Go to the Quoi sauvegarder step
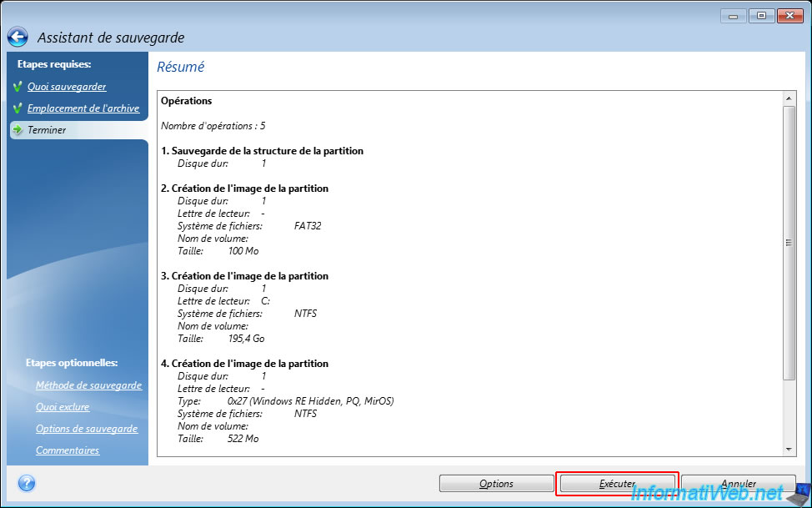 67,87
